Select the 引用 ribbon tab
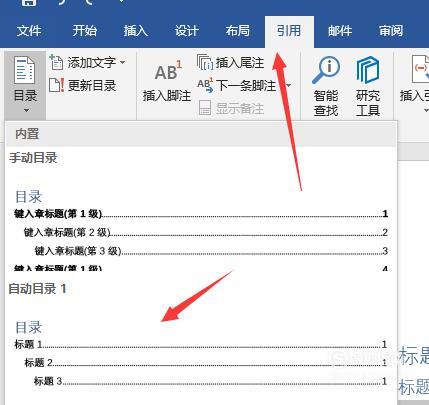 pos(289,31)
